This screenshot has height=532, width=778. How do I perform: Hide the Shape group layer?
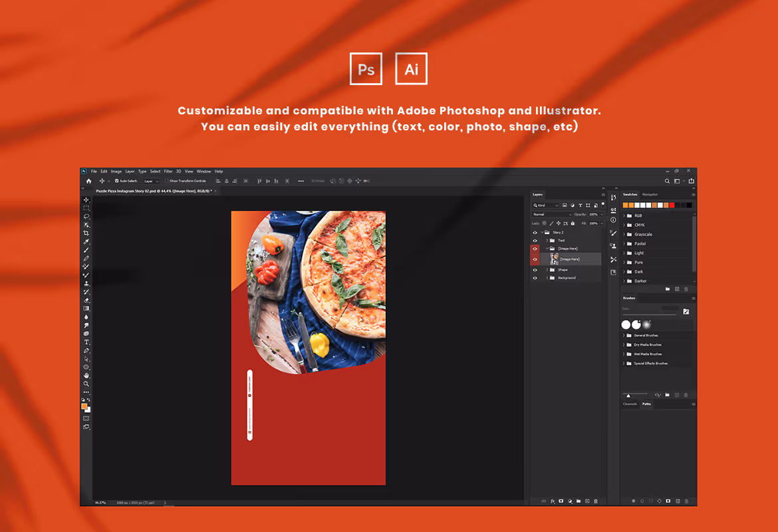535,270
